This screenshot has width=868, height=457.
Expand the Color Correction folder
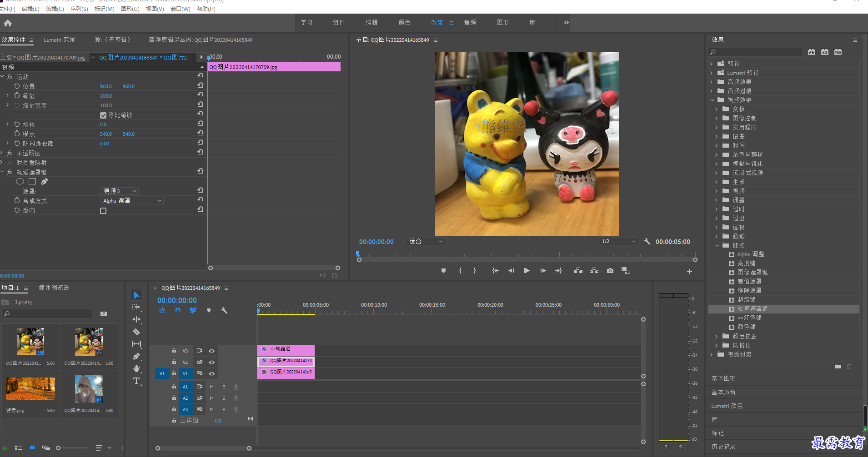tap(717, 336)
